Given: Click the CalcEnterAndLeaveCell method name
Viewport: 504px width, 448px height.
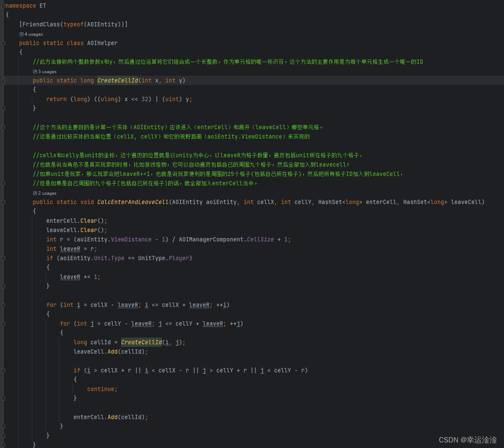Looking at the screenshot, I should point(133,202).
